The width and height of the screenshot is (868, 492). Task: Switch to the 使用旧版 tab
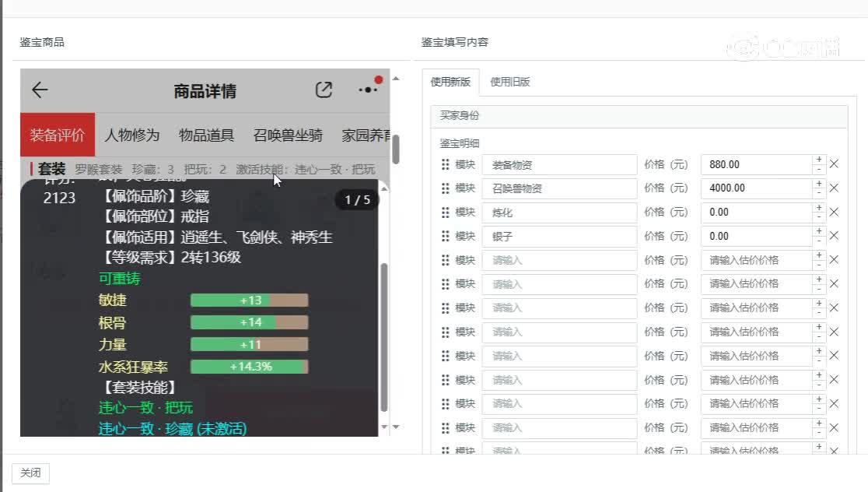pyautogui.click(x=511, y=81)
